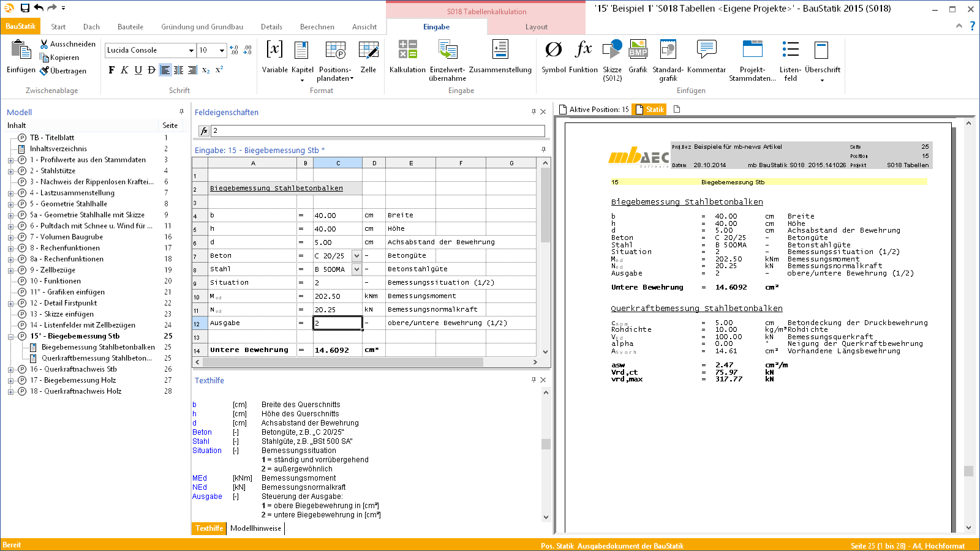980x551 pixels.
Task: Toggle superscript formatting
Action: [219, 70]
